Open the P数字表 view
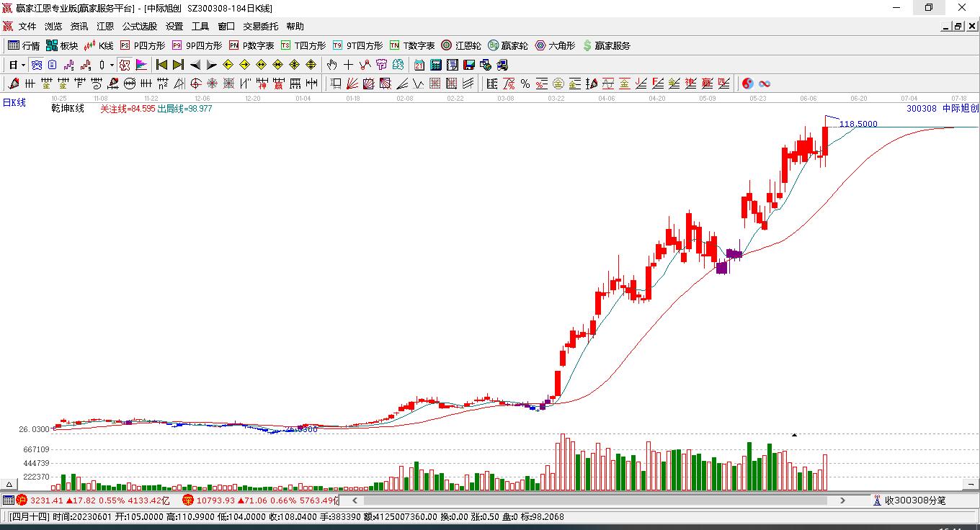This screenshot has height=530, width=980. [251, 45]
